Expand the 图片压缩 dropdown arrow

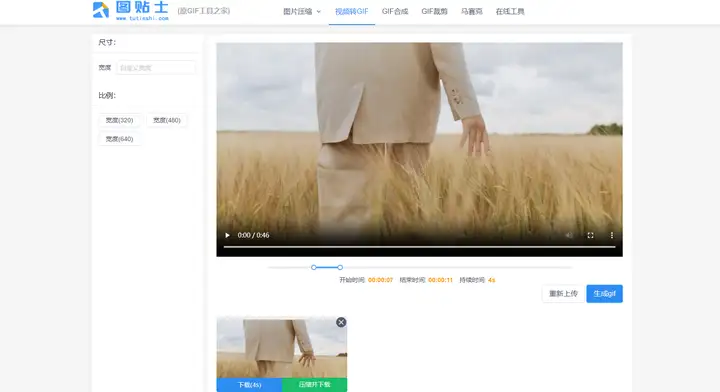319,11
